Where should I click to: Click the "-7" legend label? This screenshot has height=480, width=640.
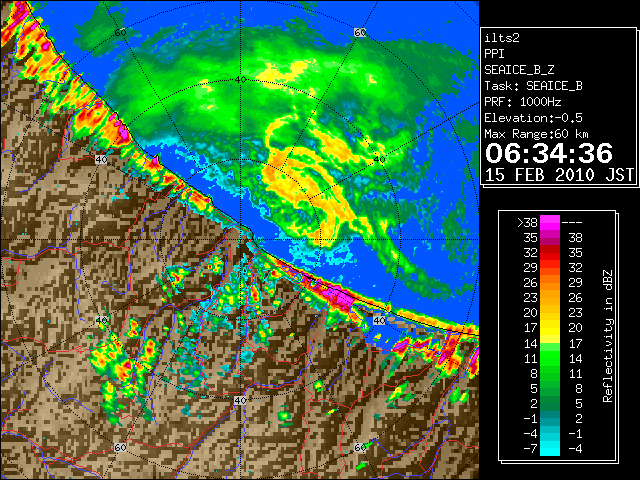(530, 449)
